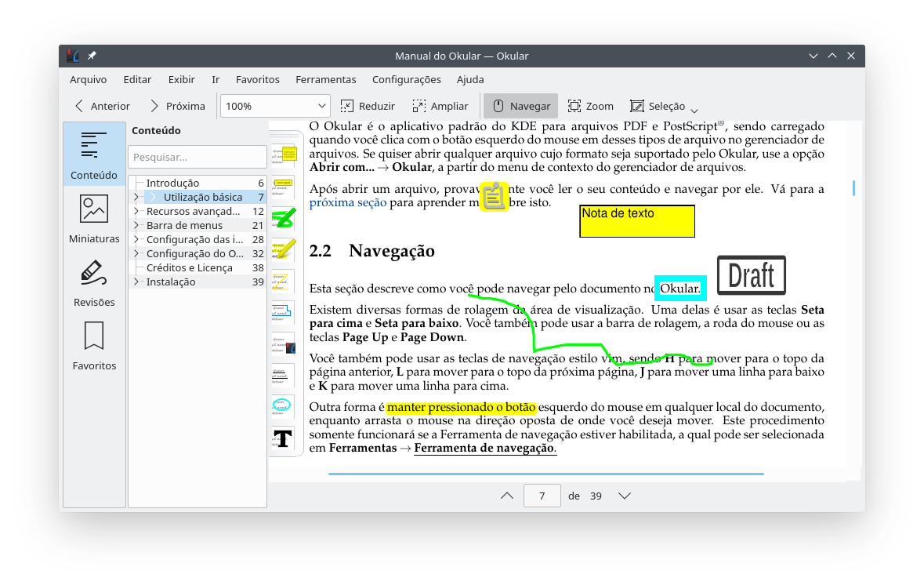Activate the Zoom tool mode
This screenshot has height=585, width=924.
click(x=590, y=106)
